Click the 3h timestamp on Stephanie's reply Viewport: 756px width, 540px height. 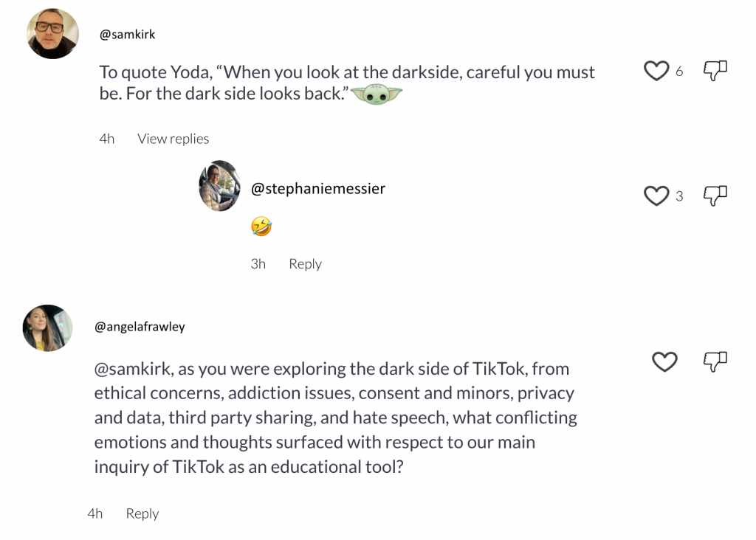tap(258, 264)
